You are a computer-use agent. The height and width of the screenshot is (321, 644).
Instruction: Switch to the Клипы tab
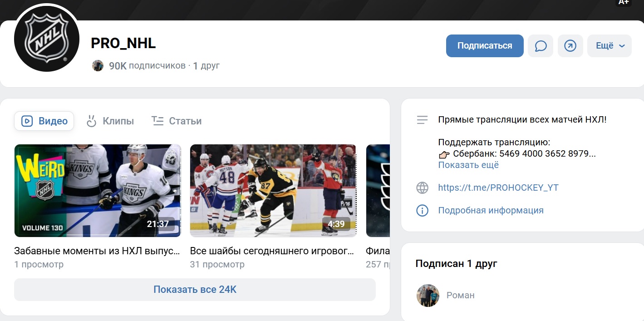[x=110, y=121]
